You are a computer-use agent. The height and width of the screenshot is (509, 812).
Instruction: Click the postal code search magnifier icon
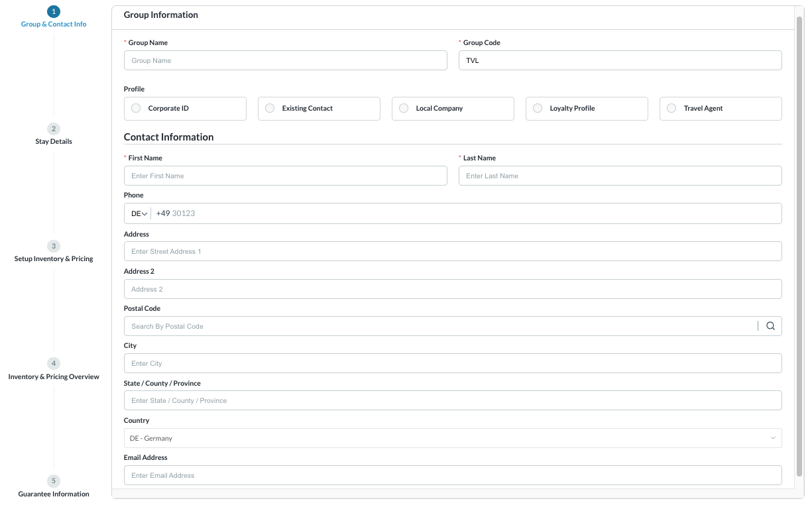tap(770, 325)
